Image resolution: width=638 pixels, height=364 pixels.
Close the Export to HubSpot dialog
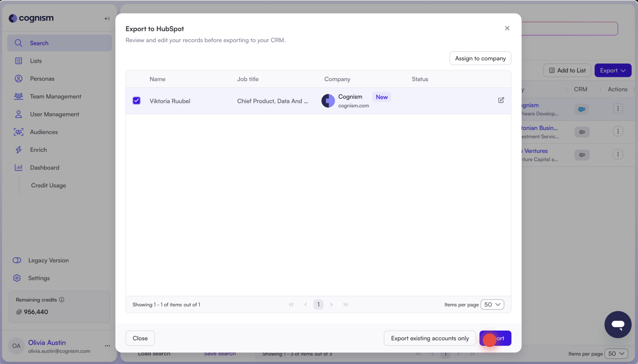[507, 28]
